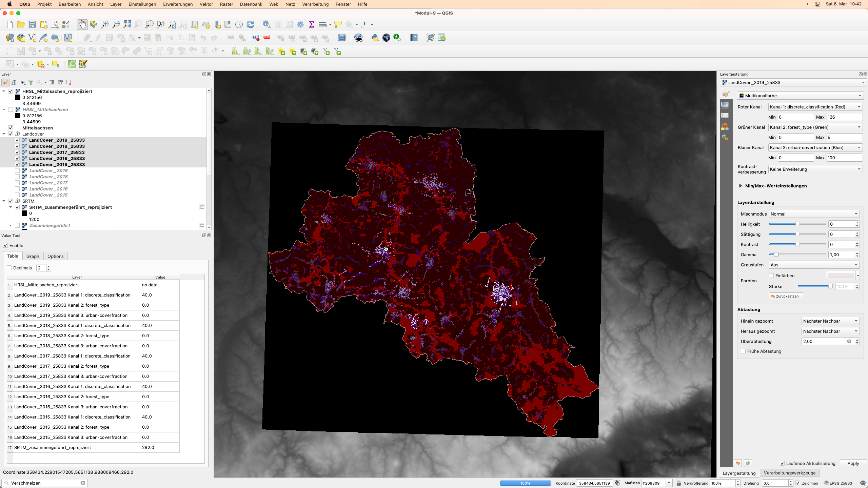
Task: Collapse the Landcover group in layer tree
Action: click(x=4, y=134)
